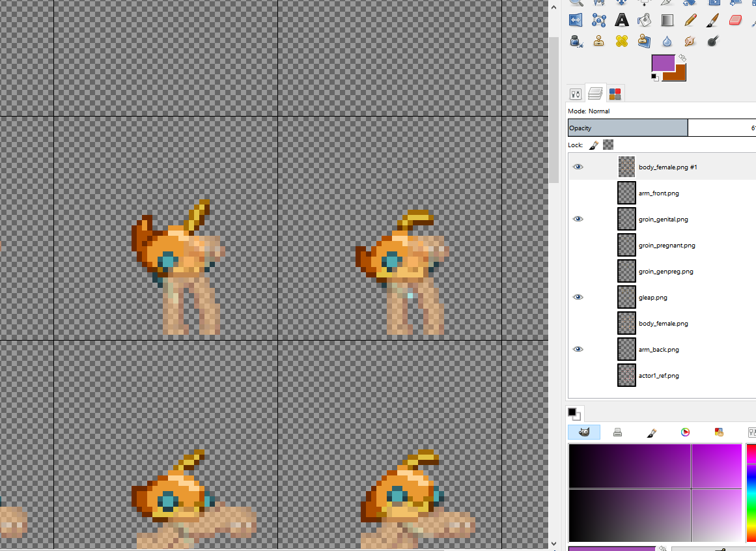Hide the gleap.png layer
756x551 pixels.
tap(578, 297)
